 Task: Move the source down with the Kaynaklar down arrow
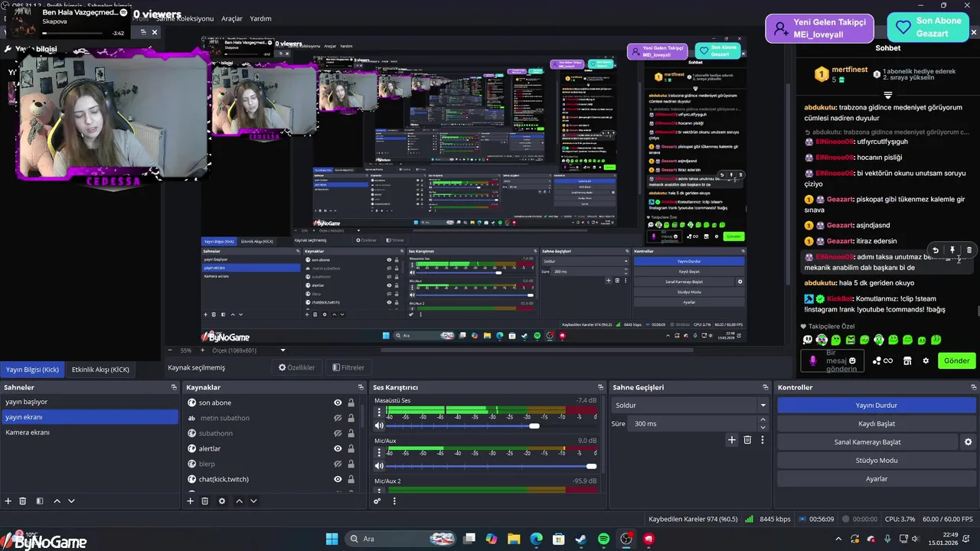click(x=253, y=501)
